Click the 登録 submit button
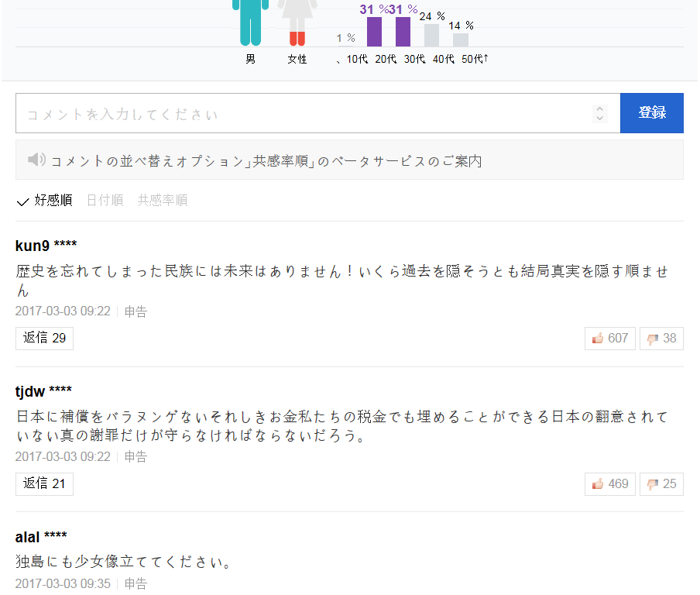This screenshot has height=595, width=700. [651, 113]
